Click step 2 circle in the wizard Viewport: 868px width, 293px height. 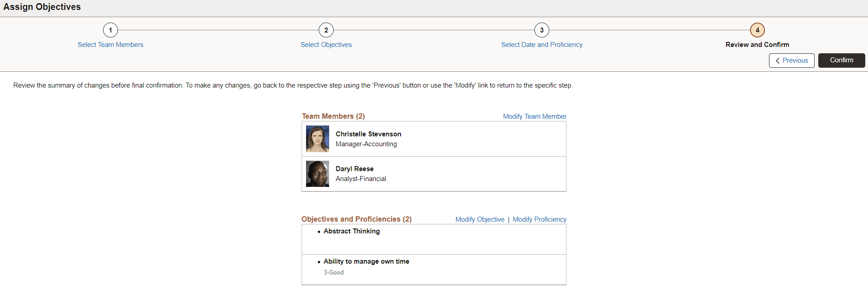click(x=326, y=30)
